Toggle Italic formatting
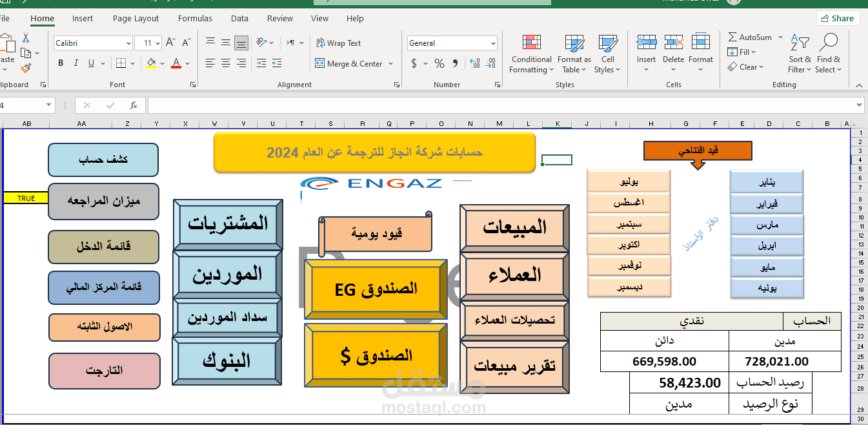Screen dimensions: 868x425 (76, 63)
